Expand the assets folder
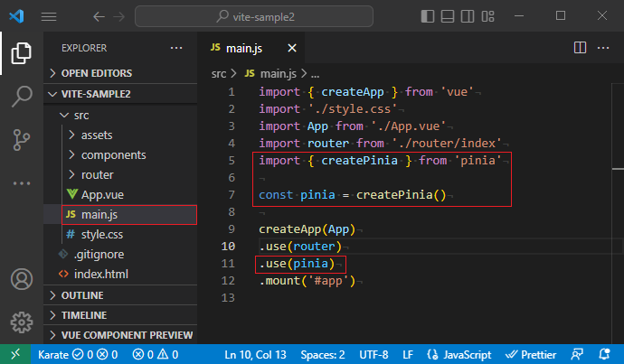Image resolution: width=624 pixels, height=364 pixels. (120, 135)
